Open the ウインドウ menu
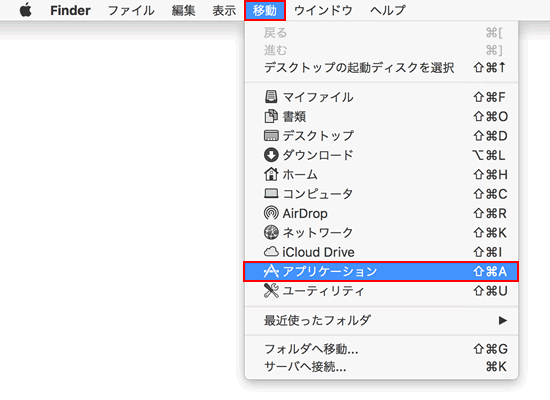This screenshot has width=550, height=400. (x=323, y=10)
